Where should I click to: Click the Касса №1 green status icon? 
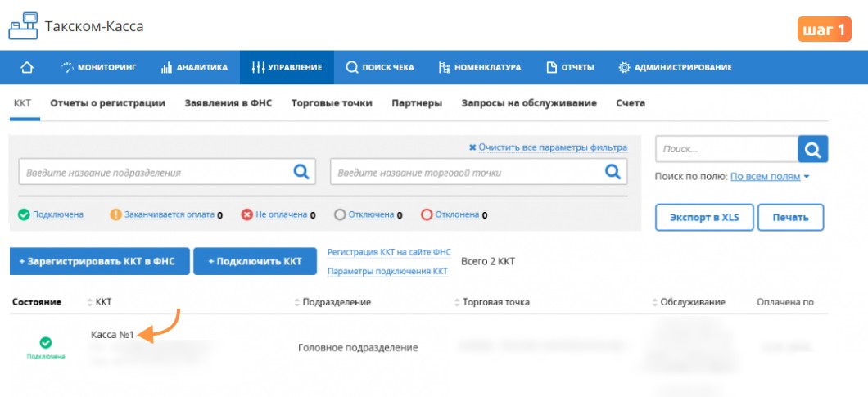46,343
